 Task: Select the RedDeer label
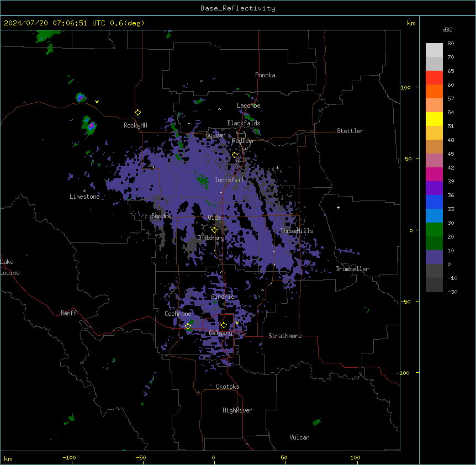click(x=243, y=141)
